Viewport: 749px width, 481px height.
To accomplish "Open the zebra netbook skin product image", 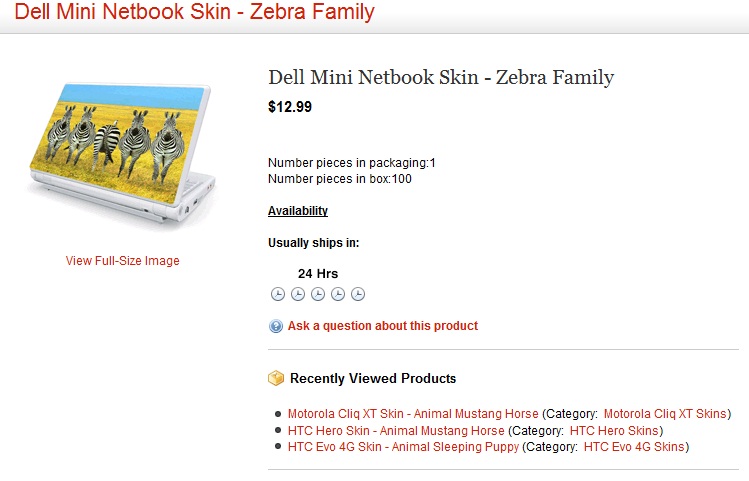I will tap(122, 152).
